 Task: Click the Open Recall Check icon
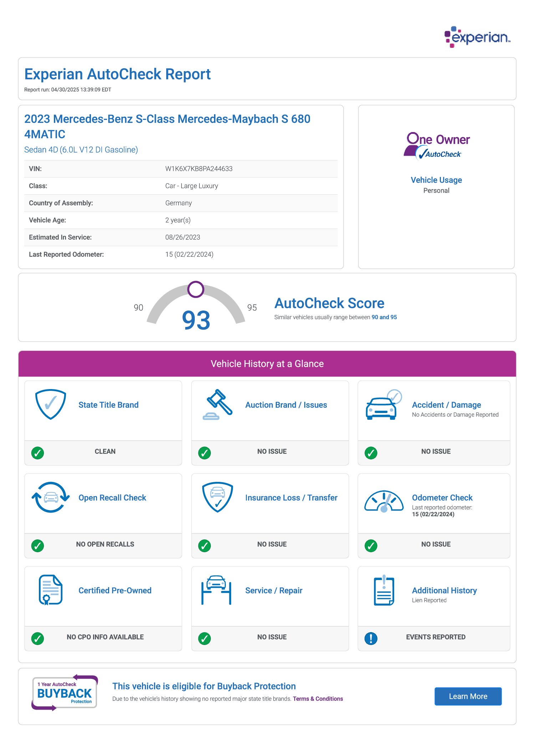click(x=51, y=497)
